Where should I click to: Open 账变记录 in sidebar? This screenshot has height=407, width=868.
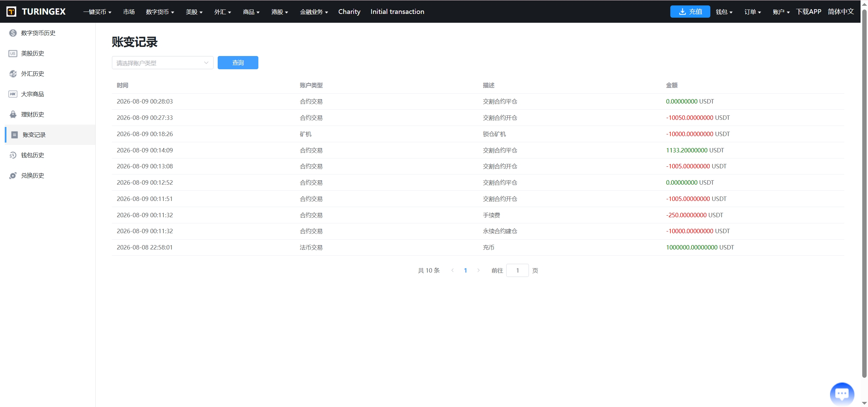pos(50,135)
